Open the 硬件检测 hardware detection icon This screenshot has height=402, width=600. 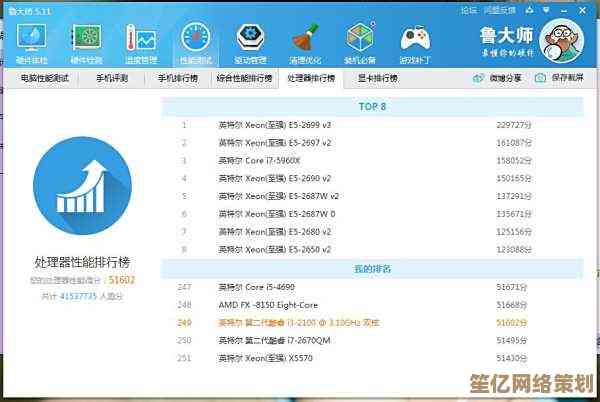[x=86, y=41]
